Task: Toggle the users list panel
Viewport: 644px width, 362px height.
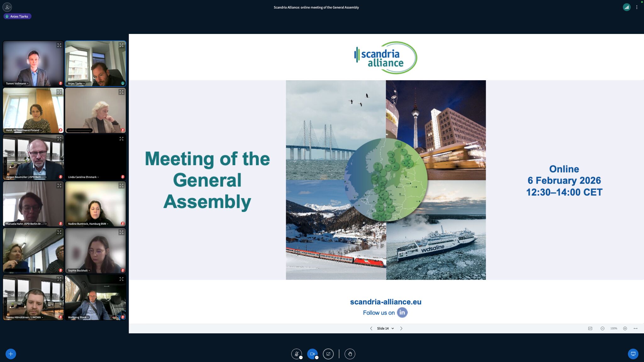Action: click(7, 7)
